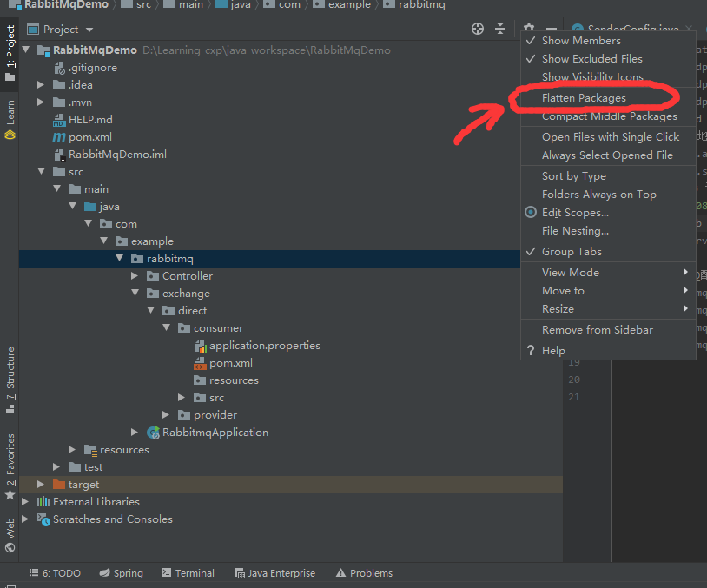Viewport: 707px width, 588px height.
Task: Click 'example' in the breadcrumb path
Action: [349, 5]
